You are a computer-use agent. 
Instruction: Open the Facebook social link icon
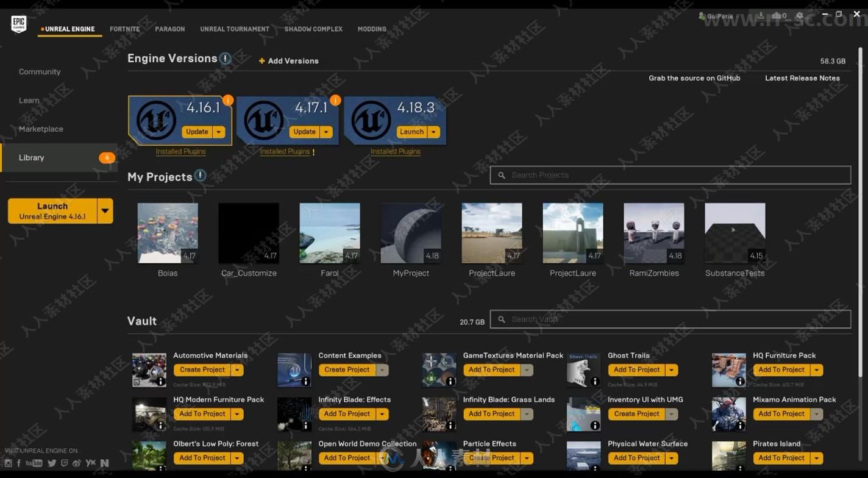click(19, 463)
